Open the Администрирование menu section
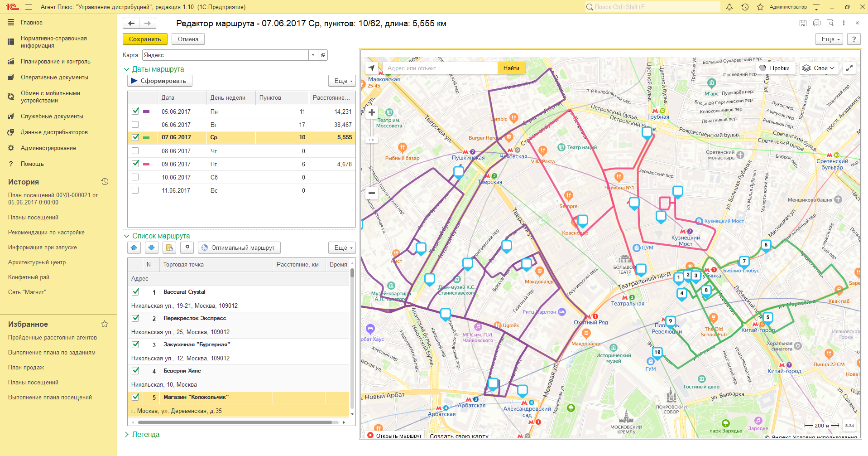Image resolution: width=868 pixels, height=456 pixels. click(48, 148)
